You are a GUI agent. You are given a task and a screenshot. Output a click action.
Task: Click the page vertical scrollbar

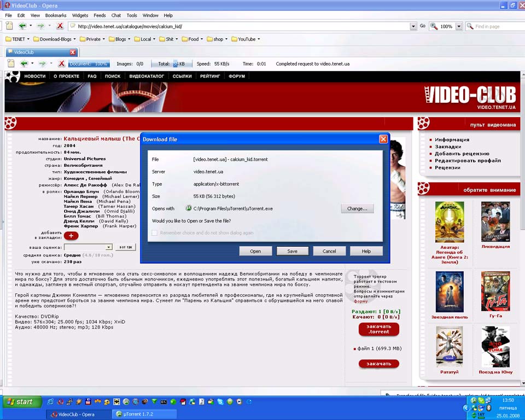point(522,227)
